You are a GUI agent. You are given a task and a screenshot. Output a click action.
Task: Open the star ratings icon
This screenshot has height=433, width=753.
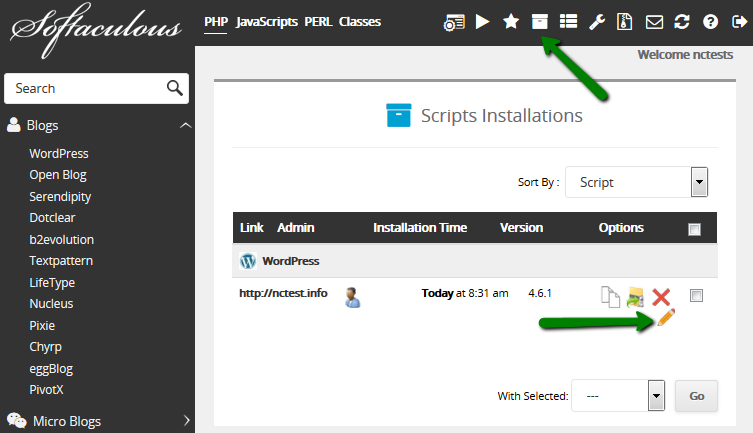[x=511, y=22]
